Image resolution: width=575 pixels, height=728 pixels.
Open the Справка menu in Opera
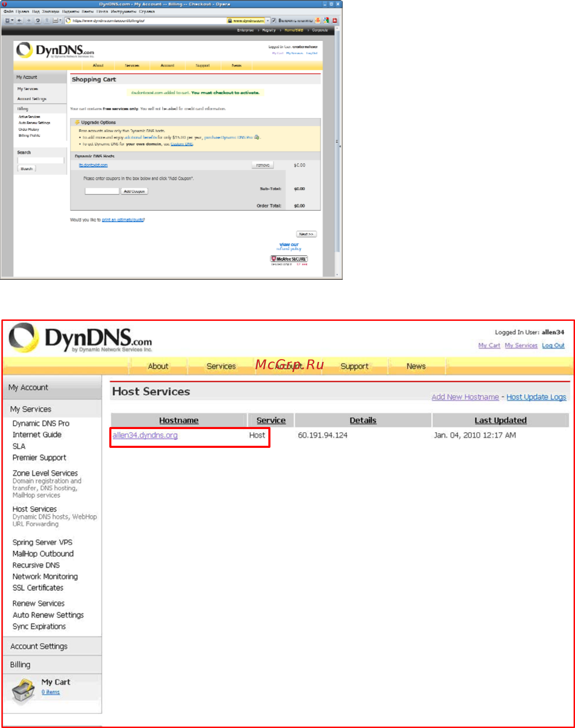point(147,11)
